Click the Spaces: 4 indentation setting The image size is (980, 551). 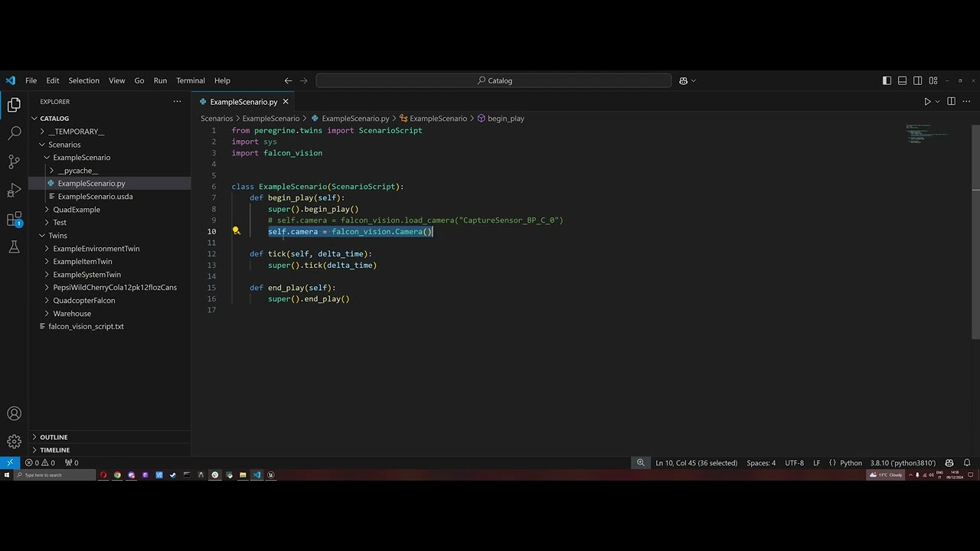pyautogui.click(x=761, y=462)
